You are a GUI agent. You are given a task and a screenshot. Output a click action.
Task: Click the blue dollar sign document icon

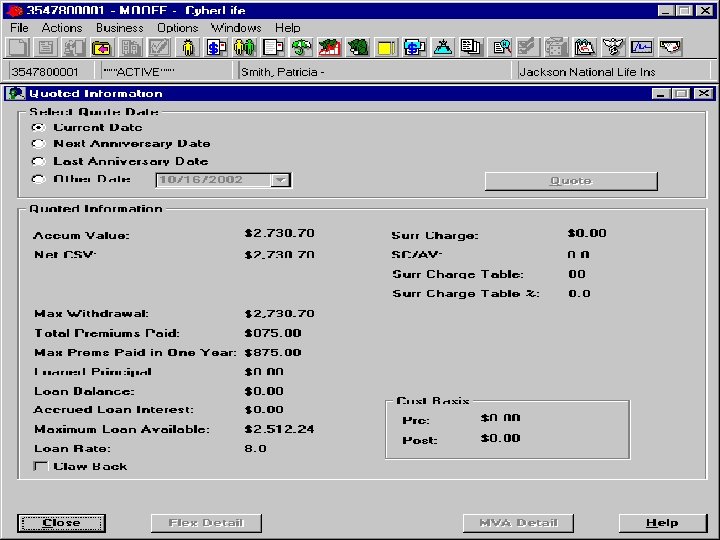pos(215,48)
